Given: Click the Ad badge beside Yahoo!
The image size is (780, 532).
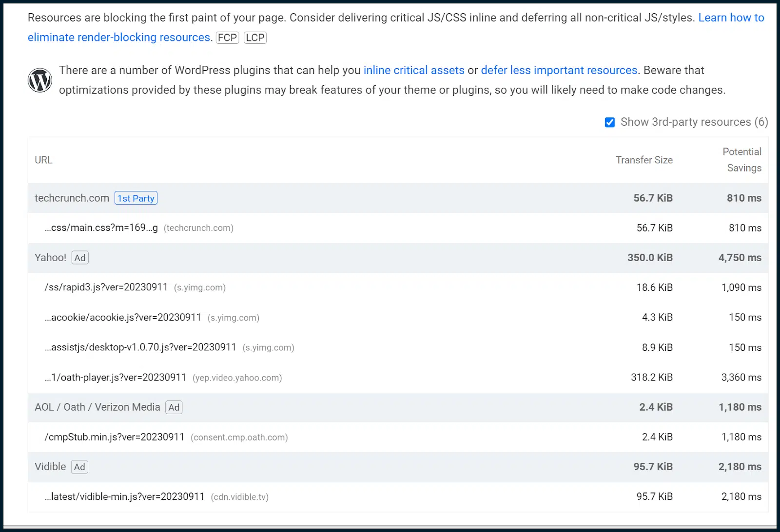Looking at the screenshot, I should point(80,258).
